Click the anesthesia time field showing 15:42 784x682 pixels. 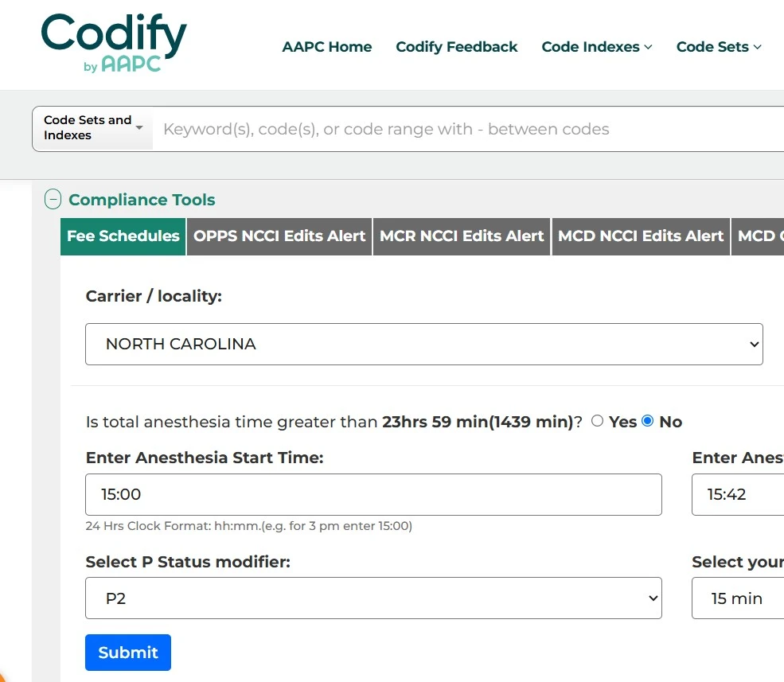pos(738,494)
